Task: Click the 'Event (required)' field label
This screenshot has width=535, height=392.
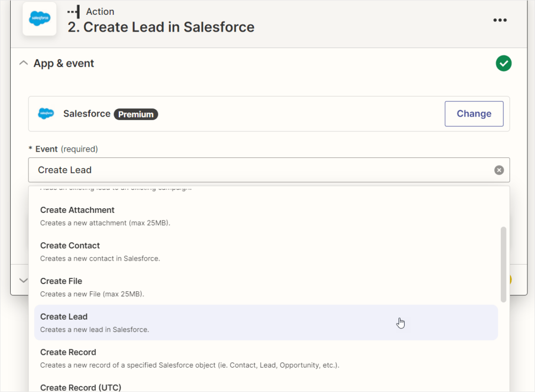Action: click(63, 149)
